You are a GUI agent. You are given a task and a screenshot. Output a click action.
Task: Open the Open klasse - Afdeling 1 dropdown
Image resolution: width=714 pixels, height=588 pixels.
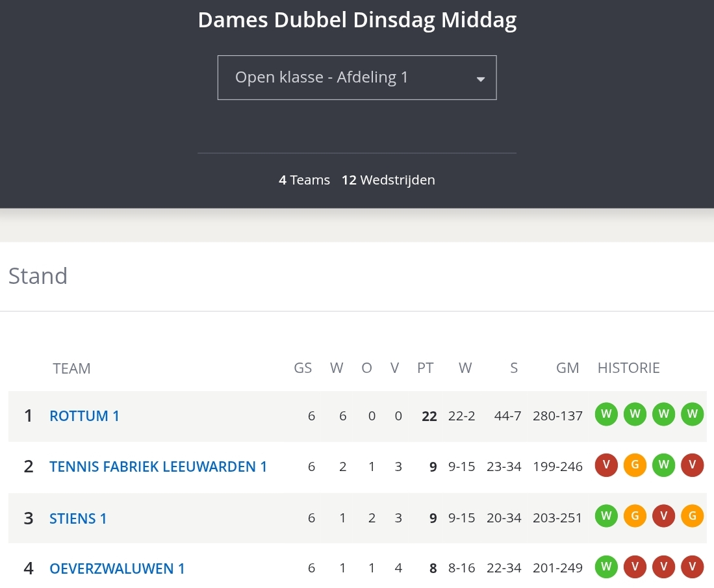(357, 78)
